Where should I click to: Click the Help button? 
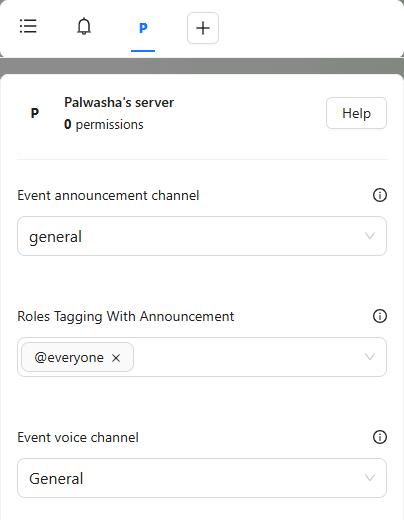pos(356,113)
